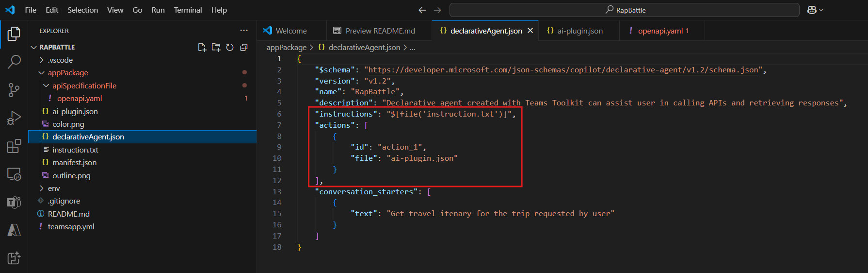Screen dimensions: 868x273
Task: Open teamsapp.yml in the file tree
Action: point(71,227)
